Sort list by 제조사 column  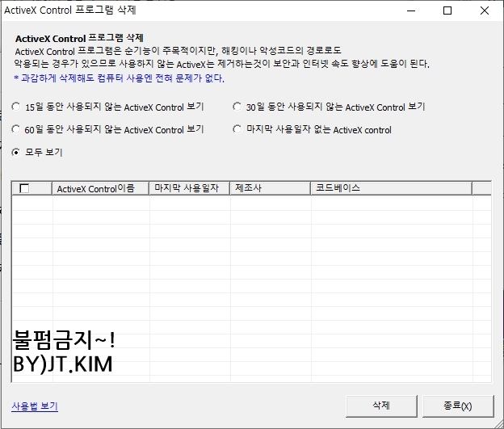[x=270, y=188]
